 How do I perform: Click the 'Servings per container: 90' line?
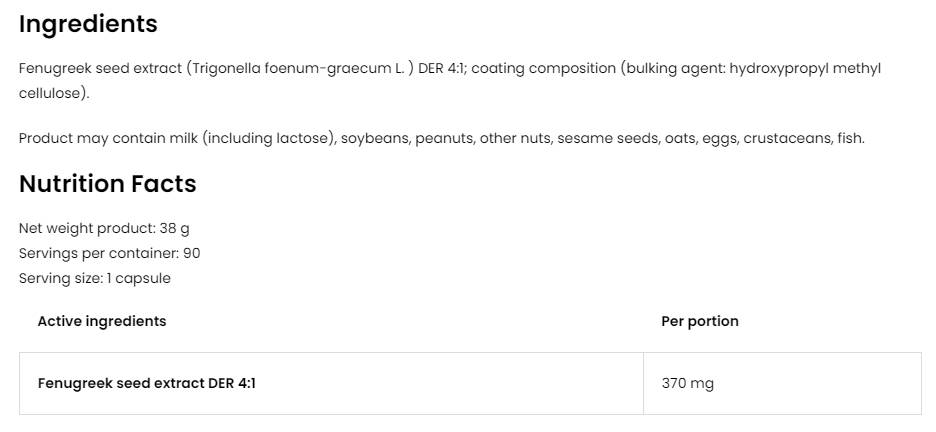[x=109, y=253]
